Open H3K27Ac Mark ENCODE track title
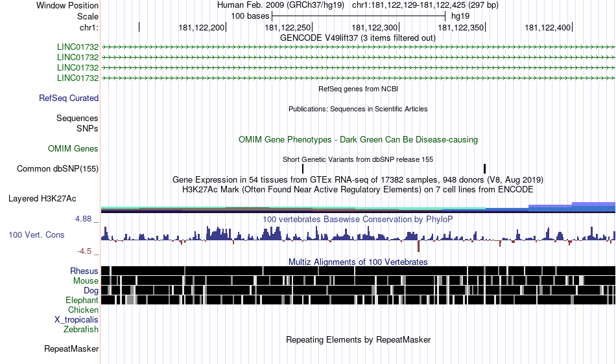The image size is (616, 364). coord(358,190)
